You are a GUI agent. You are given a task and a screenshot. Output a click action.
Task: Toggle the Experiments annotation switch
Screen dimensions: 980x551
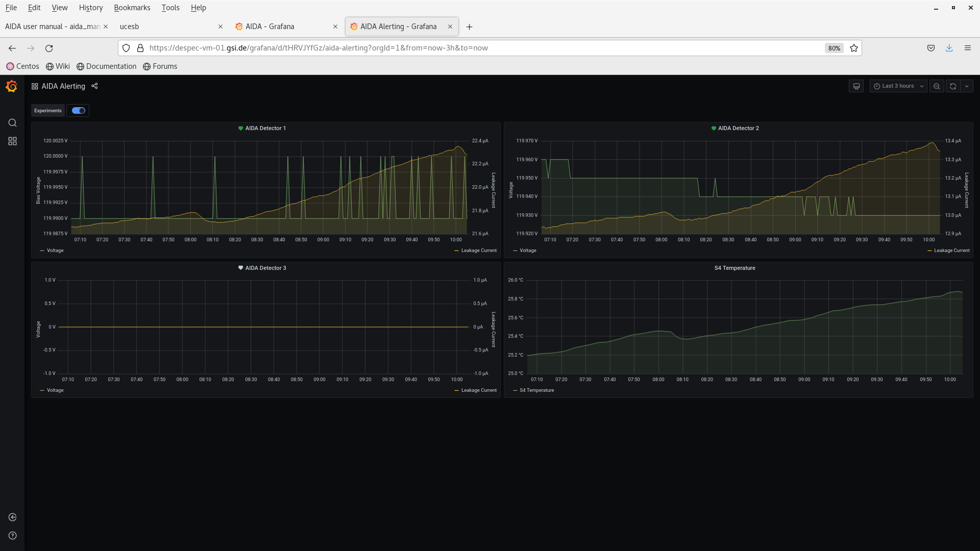[x=79, y=111]
